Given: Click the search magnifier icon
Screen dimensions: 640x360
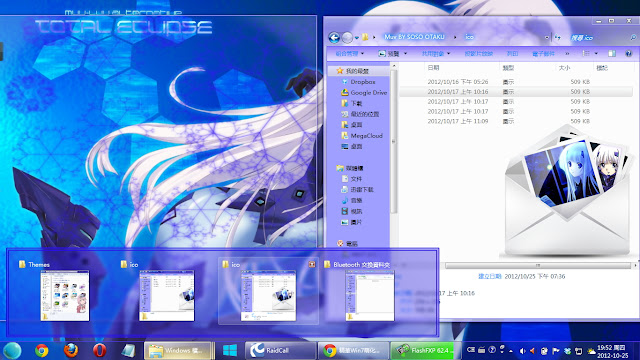Looking at the screenshot, I should click(633, 38).
